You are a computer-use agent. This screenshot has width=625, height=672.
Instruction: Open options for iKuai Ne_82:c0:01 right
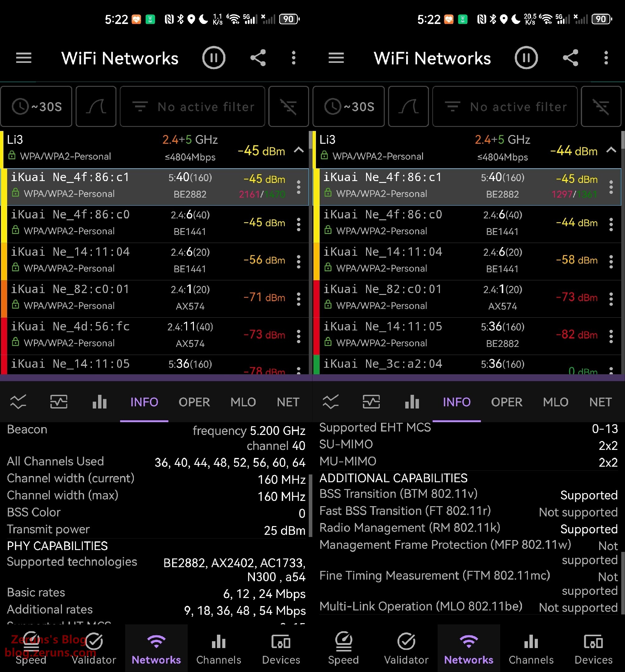[x=611, y=299]
